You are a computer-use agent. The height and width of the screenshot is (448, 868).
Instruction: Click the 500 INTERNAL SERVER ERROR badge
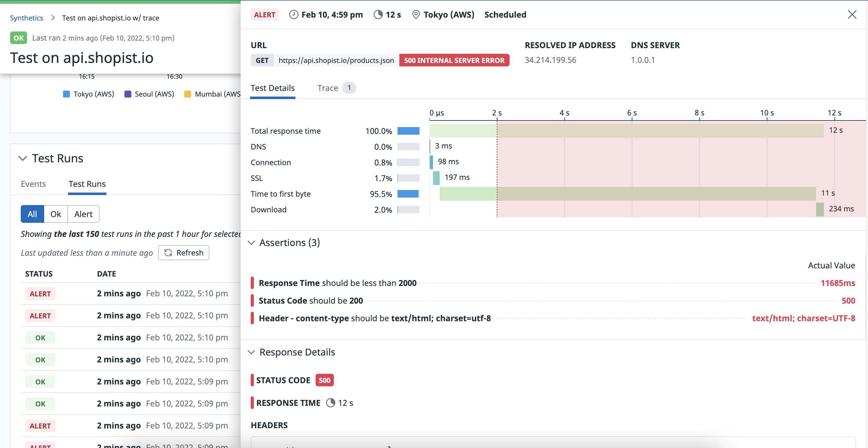tap(454, 60)
